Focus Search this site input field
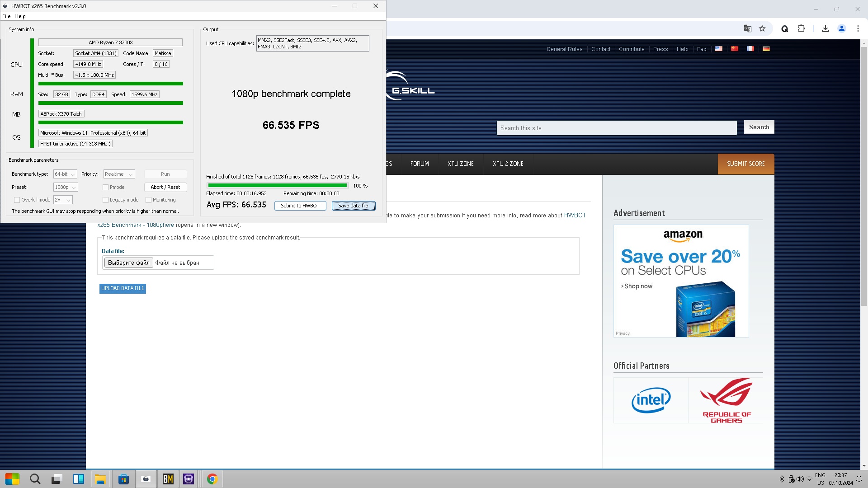 pyautogui.click(x=617, y=128)
